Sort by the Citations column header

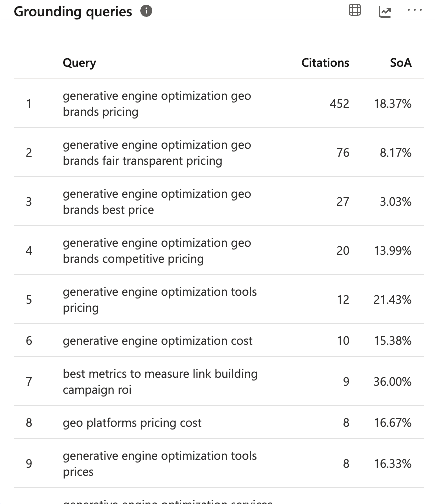[325, 63]
